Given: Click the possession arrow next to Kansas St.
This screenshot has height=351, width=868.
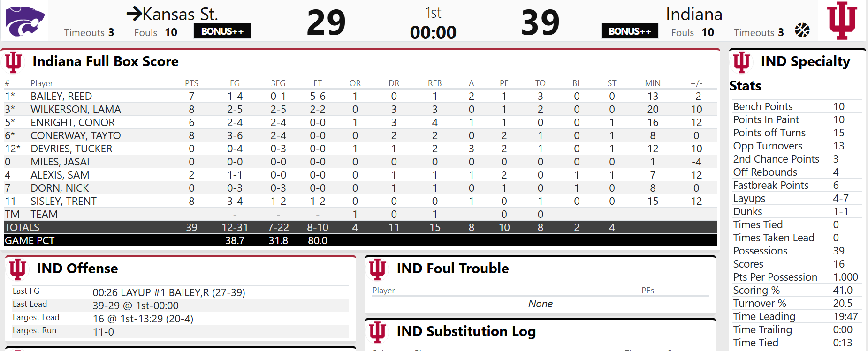Looking at the screenshot, I should pyautogui.click(x=134, y=14).
